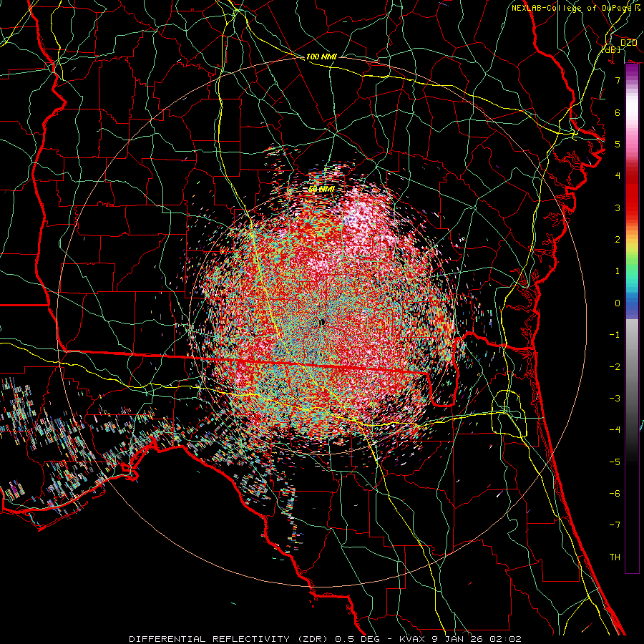Click the legend value 2
644x644 pixels.
[x=618, y=240]
